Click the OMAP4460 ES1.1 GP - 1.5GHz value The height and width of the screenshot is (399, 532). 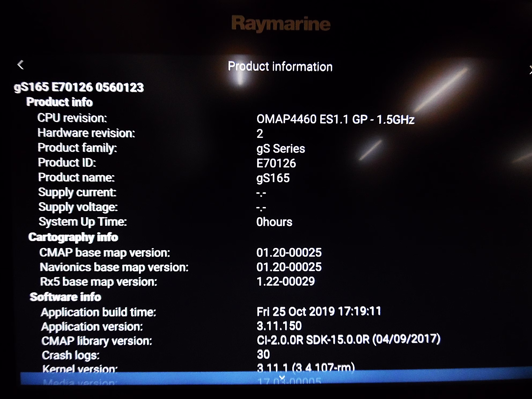(335, 119)
